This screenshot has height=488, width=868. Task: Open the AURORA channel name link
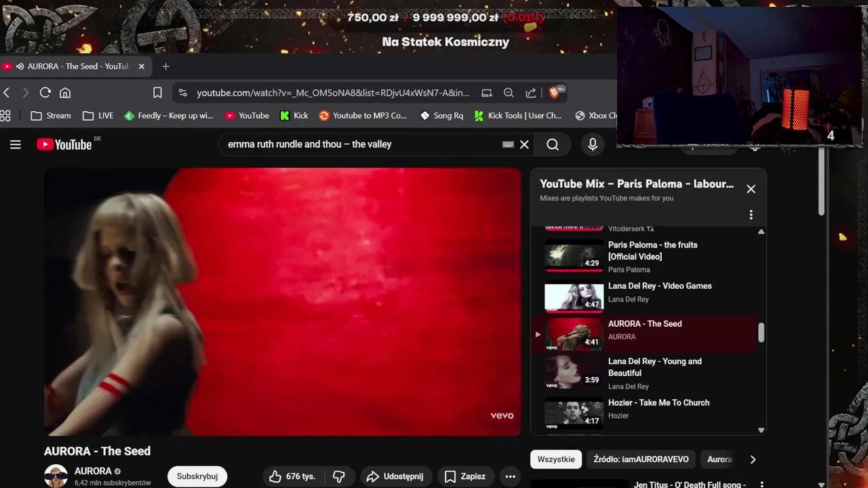(x=93, y=471)
